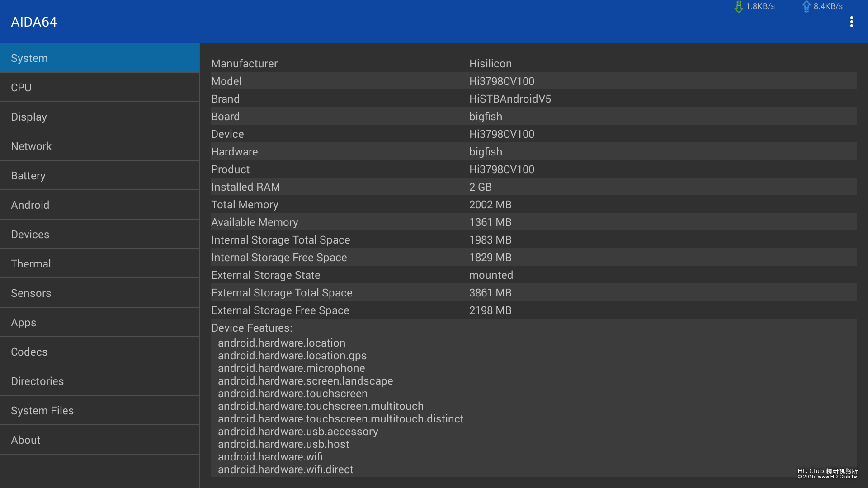This screenshot has height=488, width=868.
Task: Click the Model Hi3798CV100 row
Action: (533, 81)
